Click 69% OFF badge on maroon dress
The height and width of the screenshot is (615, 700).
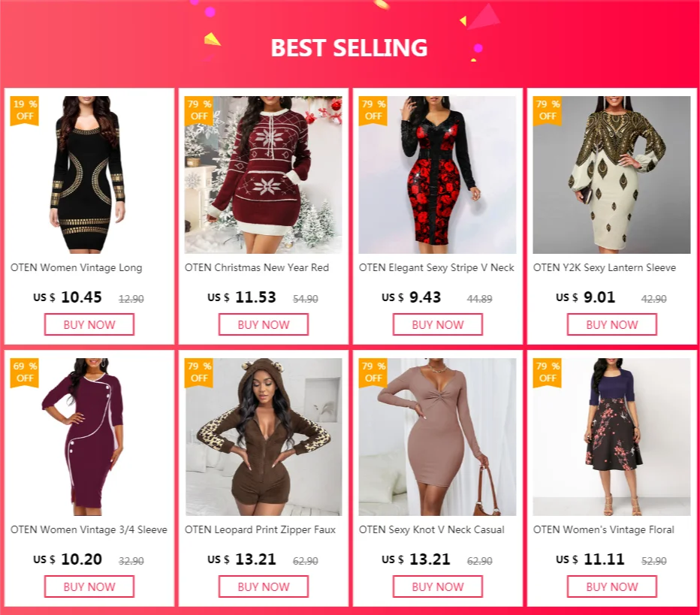point(25,372)
